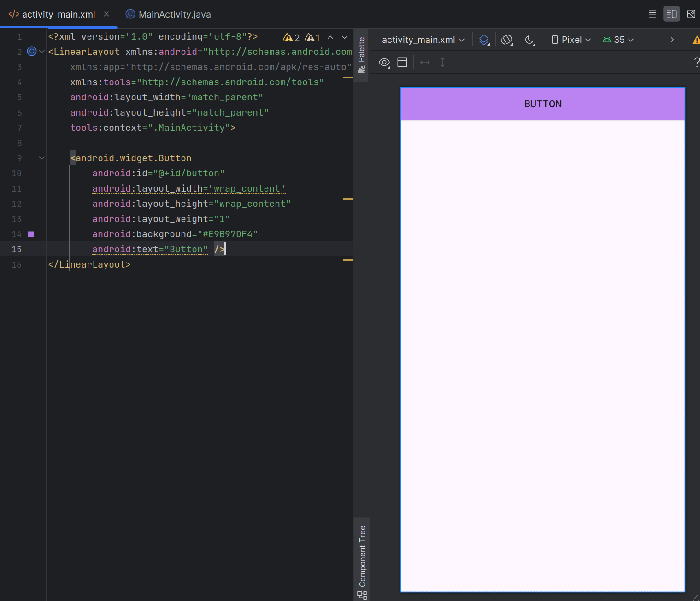
Task: Click the <android.widget.Button tag
Action: (131, 158)
